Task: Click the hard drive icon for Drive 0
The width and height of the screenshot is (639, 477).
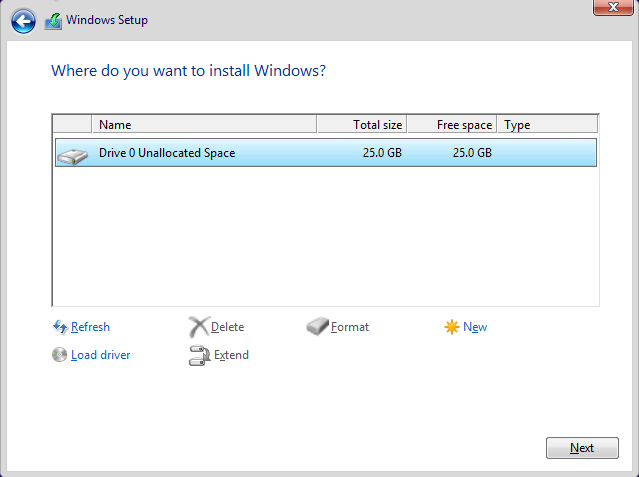Action: (73, 156)
